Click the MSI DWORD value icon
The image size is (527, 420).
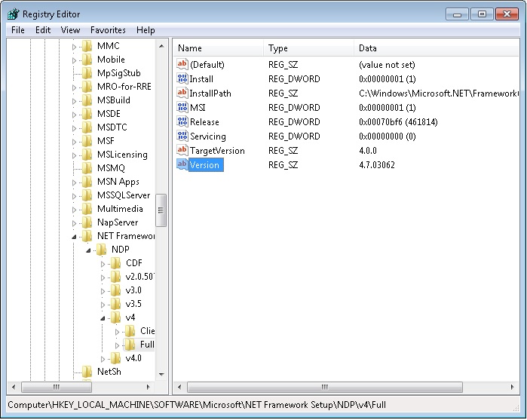tap(182, 107)
